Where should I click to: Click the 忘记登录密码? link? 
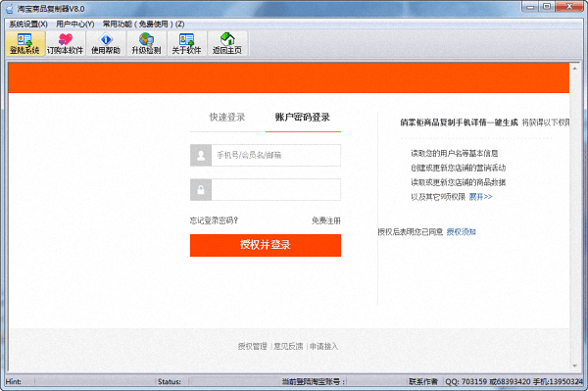pos(214,220)
